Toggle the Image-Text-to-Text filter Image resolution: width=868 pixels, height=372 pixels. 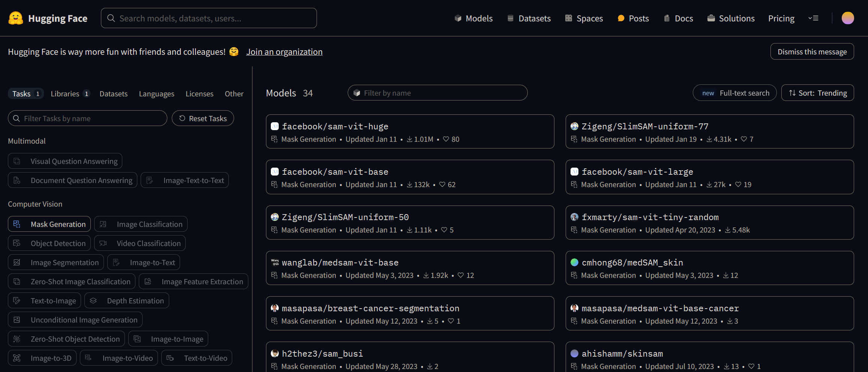coord(185,180)
